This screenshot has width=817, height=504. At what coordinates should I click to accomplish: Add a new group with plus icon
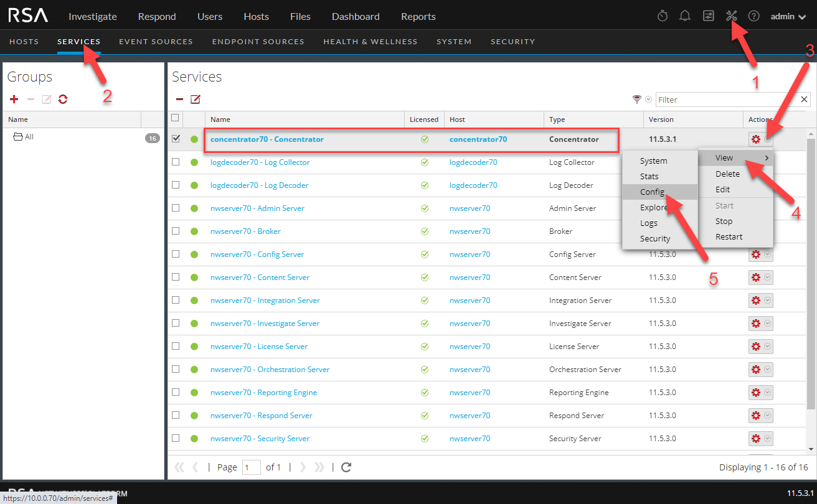tap(14, 100)
